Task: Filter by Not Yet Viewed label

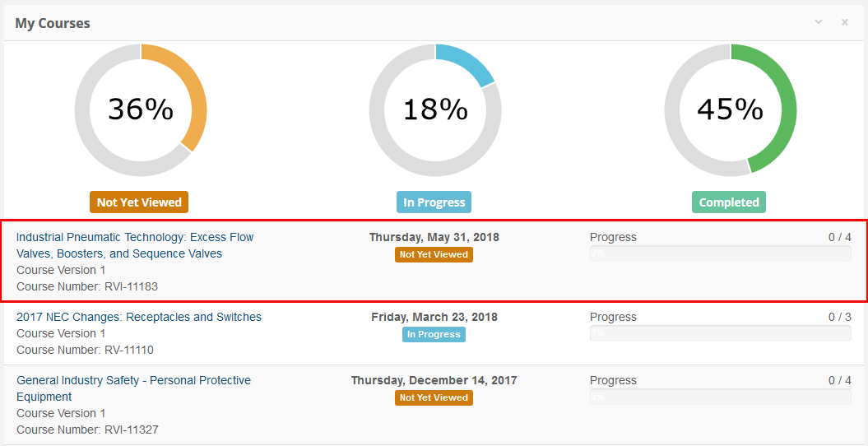Action: point(139,202)
